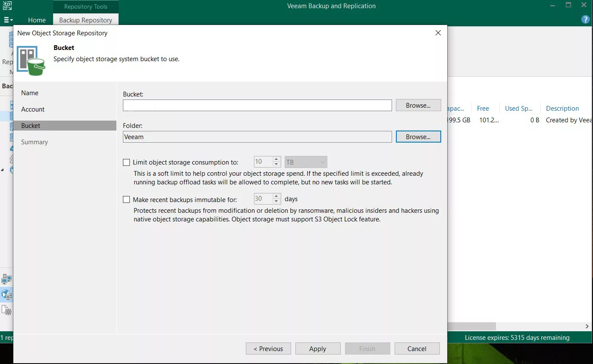Click into the Bucket text field
Image resolution: width=593 pixels, height=364 pixels.
[257, 105]
